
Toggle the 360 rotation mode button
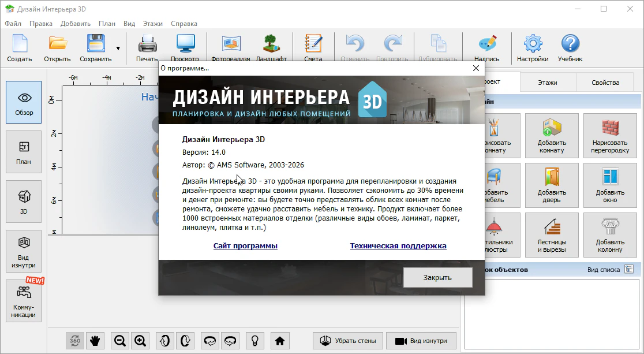[x=75, y=341]
